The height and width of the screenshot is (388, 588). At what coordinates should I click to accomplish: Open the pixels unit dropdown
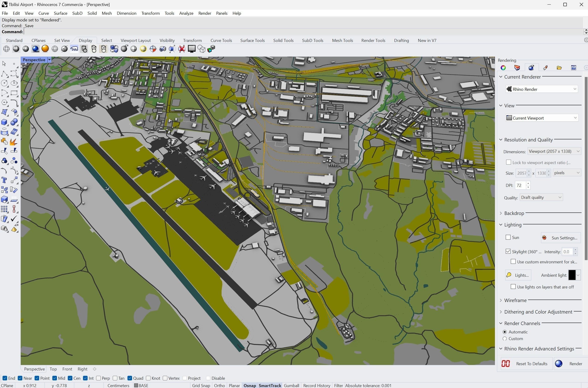[567, 173]
